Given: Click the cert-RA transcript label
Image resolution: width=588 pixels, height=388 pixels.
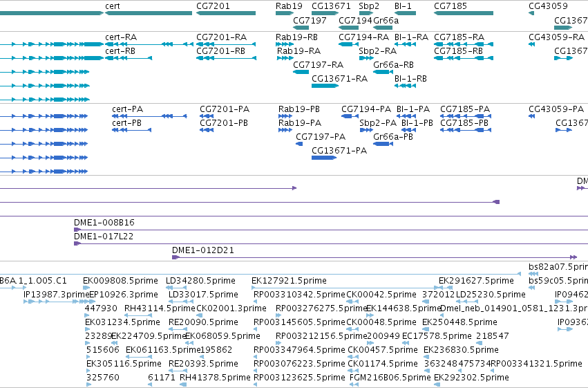Looking at the screenshot, I should [x=121, y=37].
